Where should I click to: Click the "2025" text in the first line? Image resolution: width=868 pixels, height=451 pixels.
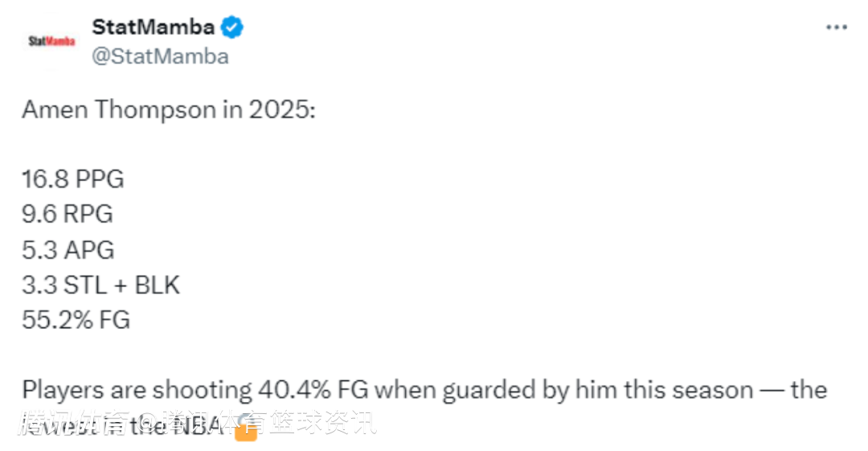click(280, 109)
